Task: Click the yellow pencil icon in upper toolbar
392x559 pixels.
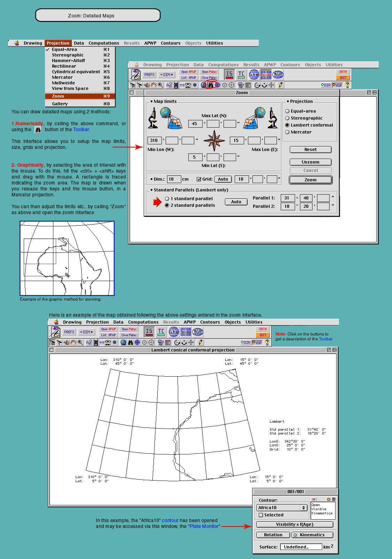Action: click(x=281, y=85)
